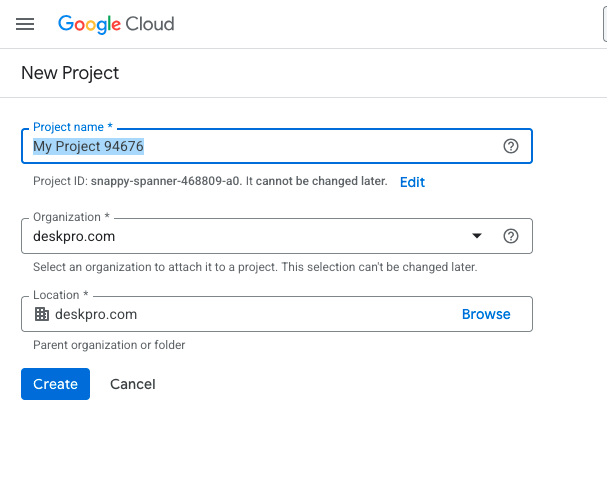Click the 'Parent organization or folder' hint
The image size is (607, 494).
click(109, 345)
